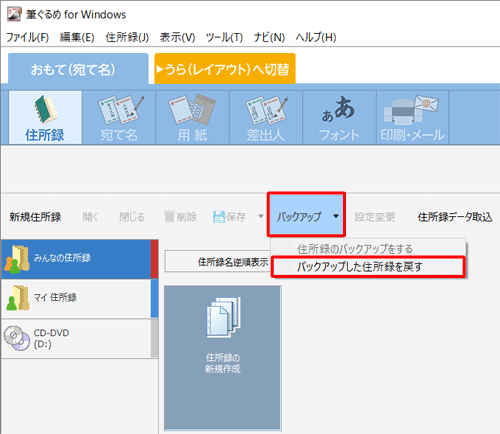
Task: Click the バックアップ button label
Action: point(299,217)
